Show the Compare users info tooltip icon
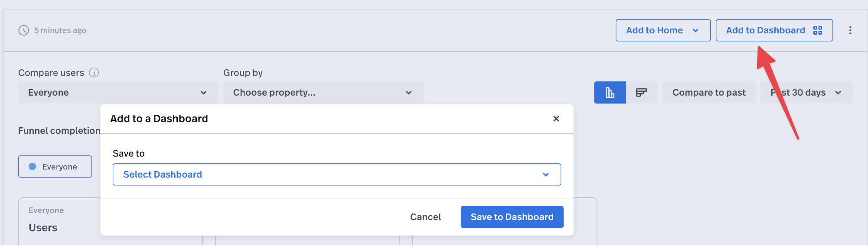 tap(94, 73)
